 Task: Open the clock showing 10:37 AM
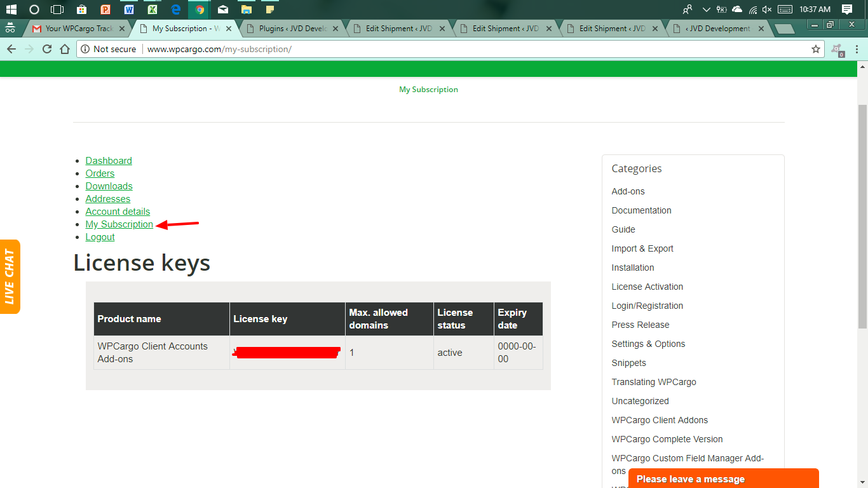815,10
